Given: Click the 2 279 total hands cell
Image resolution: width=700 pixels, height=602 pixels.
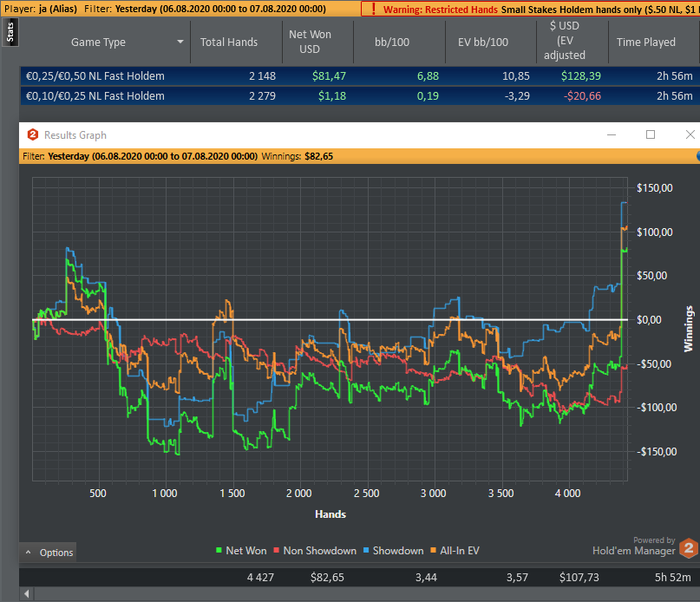Looking at the screenshot, I should (262, 96).
